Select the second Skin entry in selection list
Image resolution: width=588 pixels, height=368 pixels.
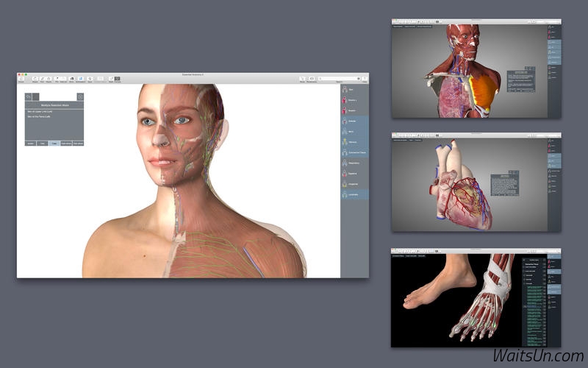tap(39, 116)
